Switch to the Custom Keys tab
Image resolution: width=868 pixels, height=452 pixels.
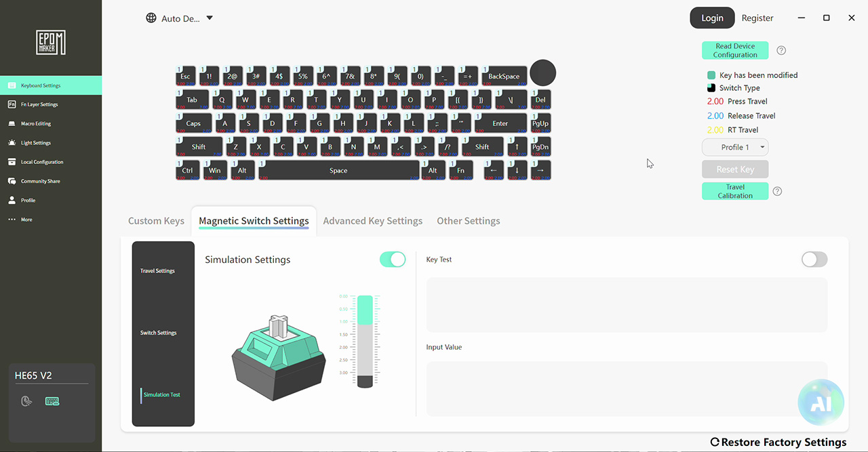coord(156,221)
